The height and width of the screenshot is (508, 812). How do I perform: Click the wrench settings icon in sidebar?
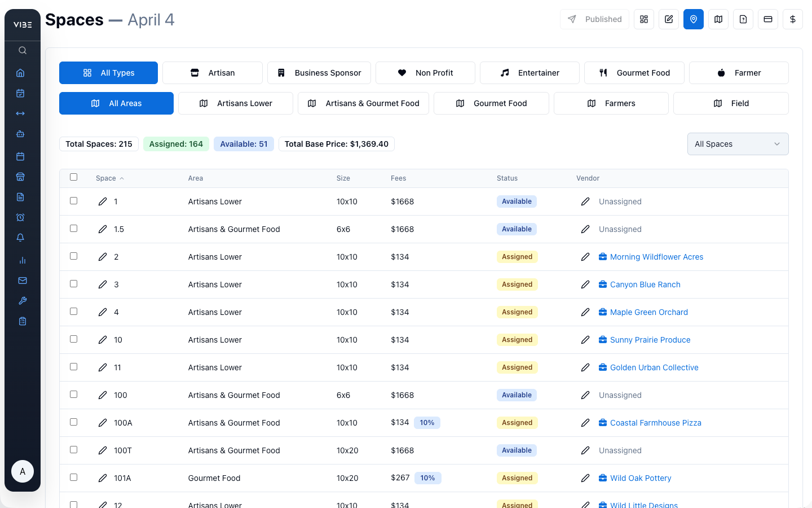(22, 300)
